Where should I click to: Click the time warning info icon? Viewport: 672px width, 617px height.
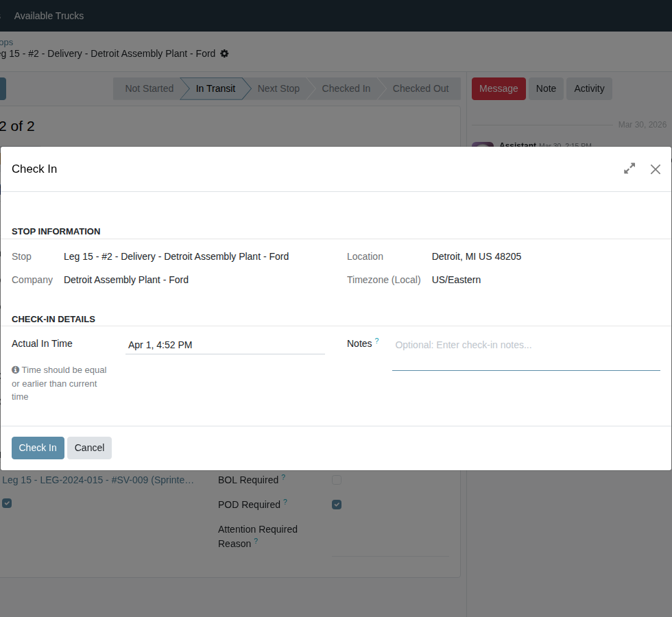[x=15, y=370]
